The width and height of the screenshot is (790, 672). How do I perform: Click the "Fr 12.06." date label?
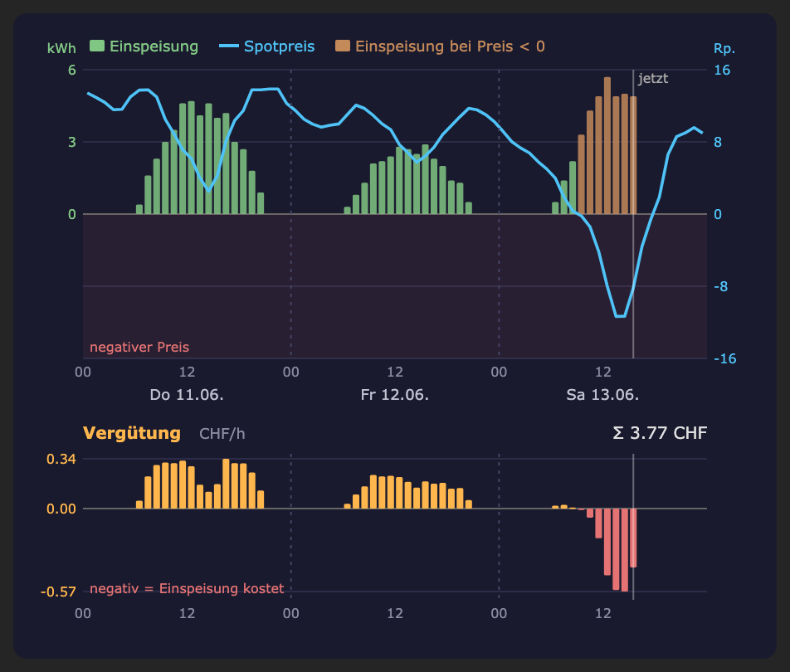394,394
